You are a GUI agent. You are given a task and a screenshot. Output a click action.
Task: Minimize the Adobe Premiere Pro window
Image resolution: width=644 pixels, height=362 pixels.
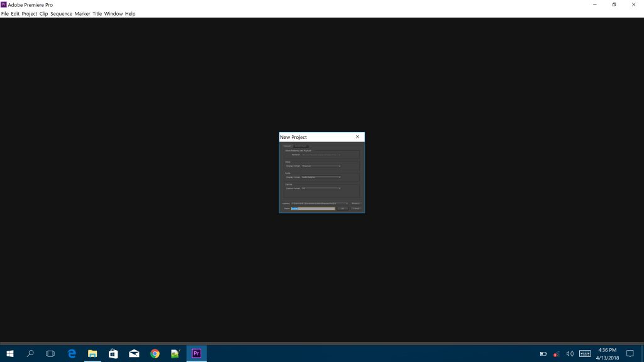[x=595, y=4]
